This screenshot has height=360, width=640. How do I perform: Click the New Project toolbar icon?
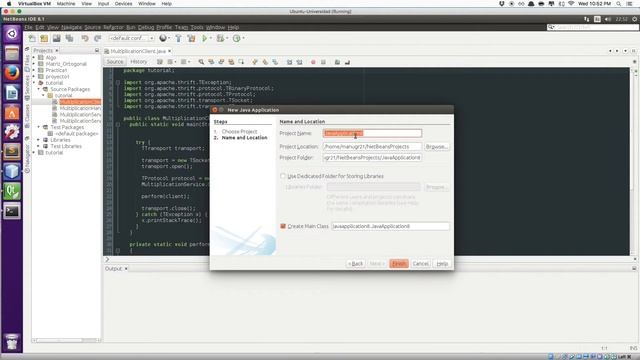(x=44, y=38)
